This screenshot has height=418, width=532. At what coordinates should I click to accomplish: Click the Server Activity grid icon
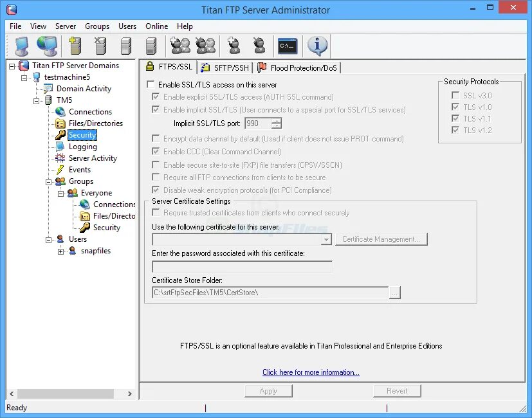pyautogui.click(x=60, y=158)
